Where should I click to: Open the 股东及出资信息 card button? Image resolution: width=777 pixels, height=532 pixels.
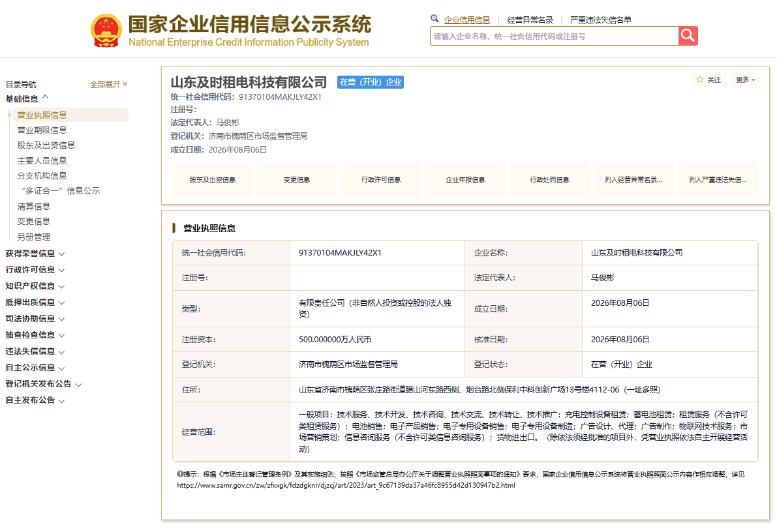(x=212, y=180)
